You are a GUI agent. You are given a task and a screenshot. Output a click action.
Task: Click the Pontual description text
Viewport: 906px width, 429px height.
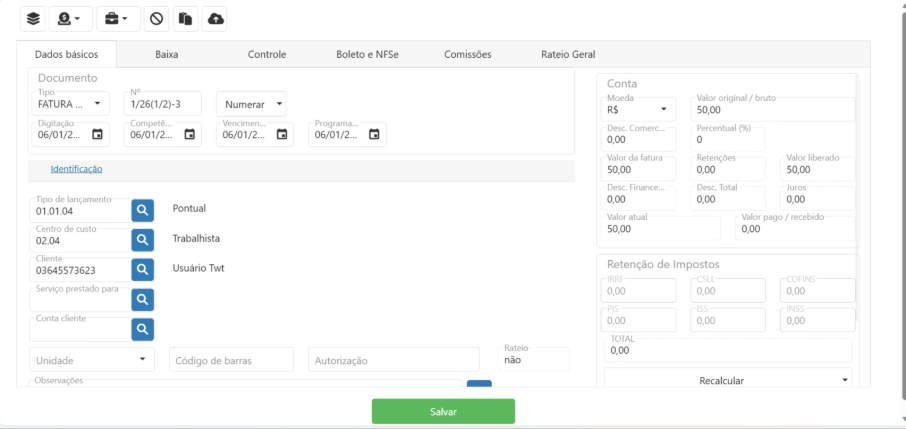[x=189, y=208]
